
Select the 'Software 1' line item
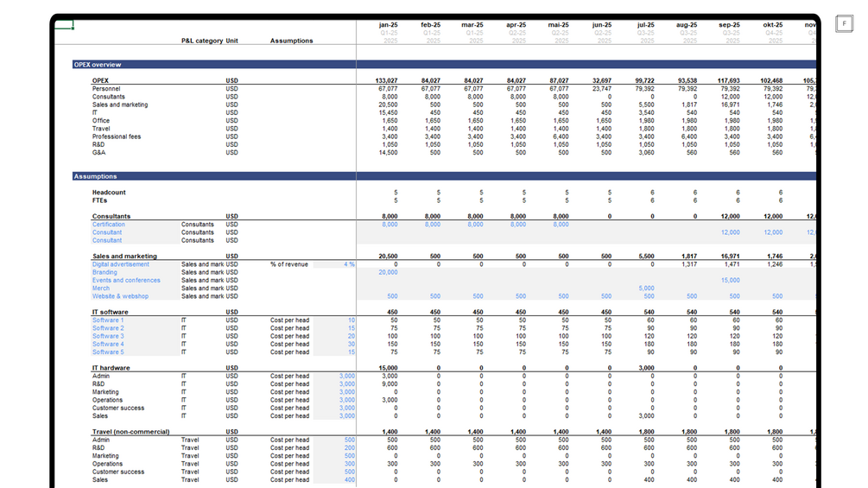coord(108,320)
